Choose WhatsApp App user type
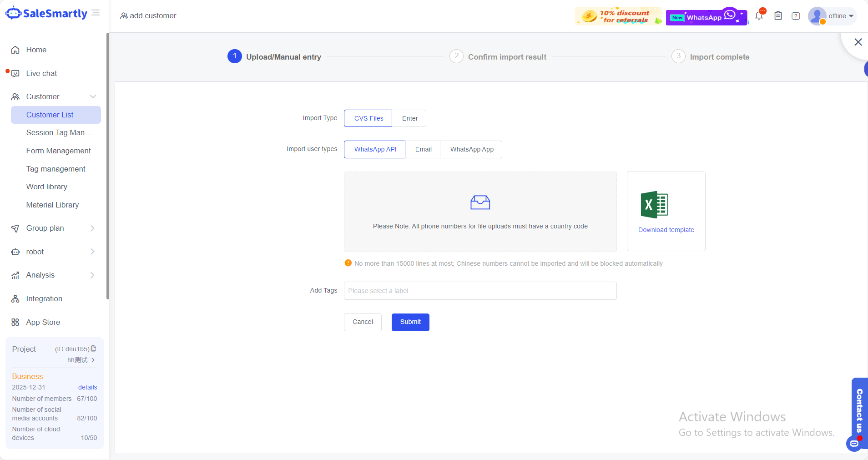The width and height of the screenshot is (868, 460). 471,149
